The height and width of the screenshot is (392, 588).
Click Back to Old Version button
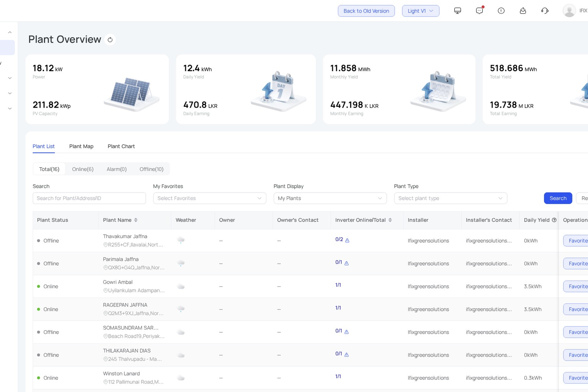coord(366,11)
